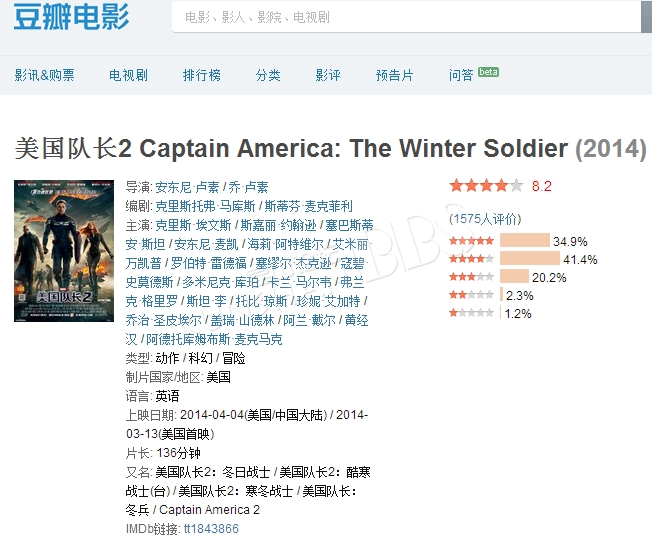Open the 影讯&购票 navigation item
Image resolution: width=652 pixels, height=543 pixels.
[44, 75]
